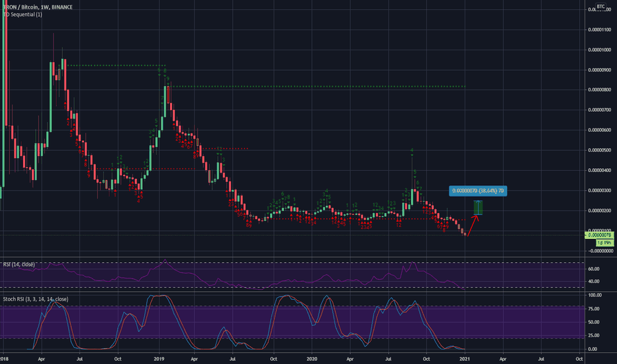Select the Stoch RSI (3, 3, 14, 14, close) label
The width and height of the screenshot is (617, 364).
(35, 299)
